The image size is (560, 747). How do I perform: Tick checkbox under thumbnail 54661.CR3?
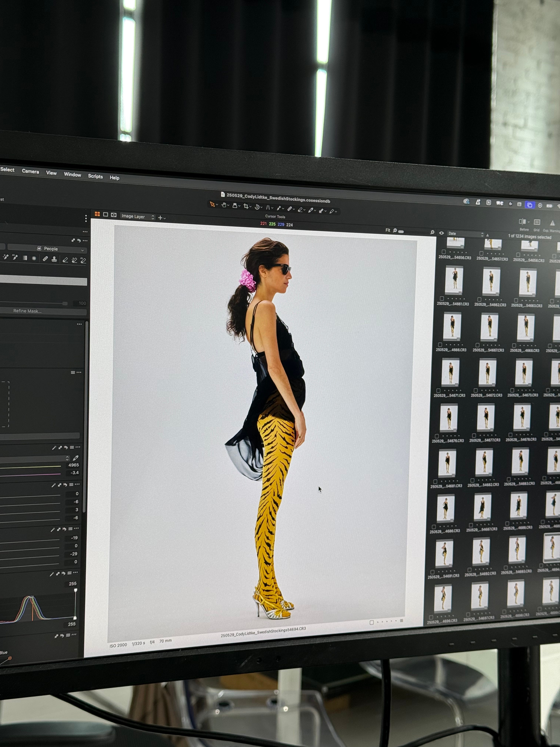(442, 298)
